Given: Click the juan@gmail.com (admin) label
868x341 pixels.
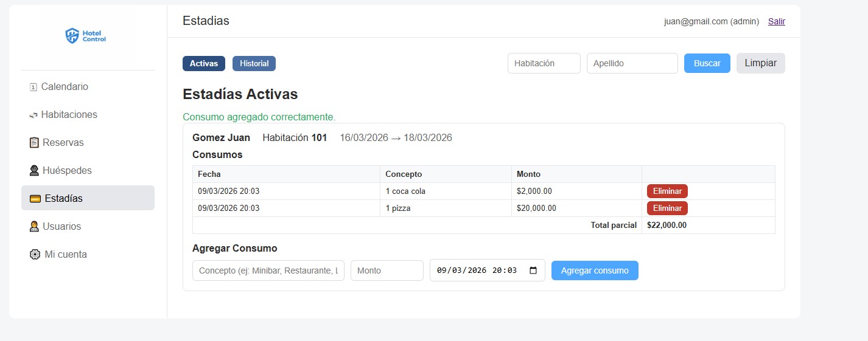Looking at the screenshot, I should click(x=712, y=21).
